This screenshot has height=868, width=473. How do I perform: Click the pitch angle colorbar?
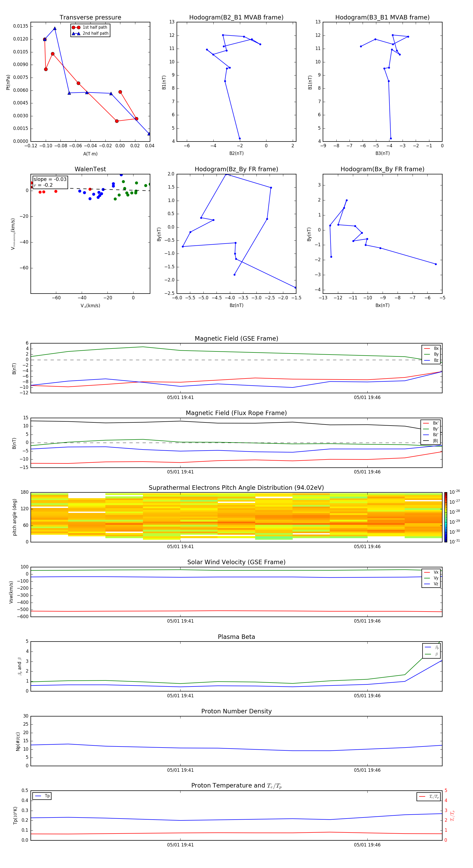pyautogui.click(x=446, y=517)
